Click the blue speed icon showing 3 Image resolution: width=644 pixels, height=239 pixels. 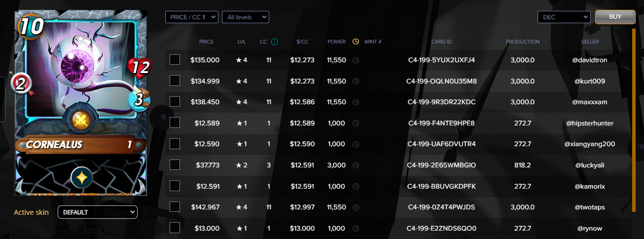pos(139,99)
